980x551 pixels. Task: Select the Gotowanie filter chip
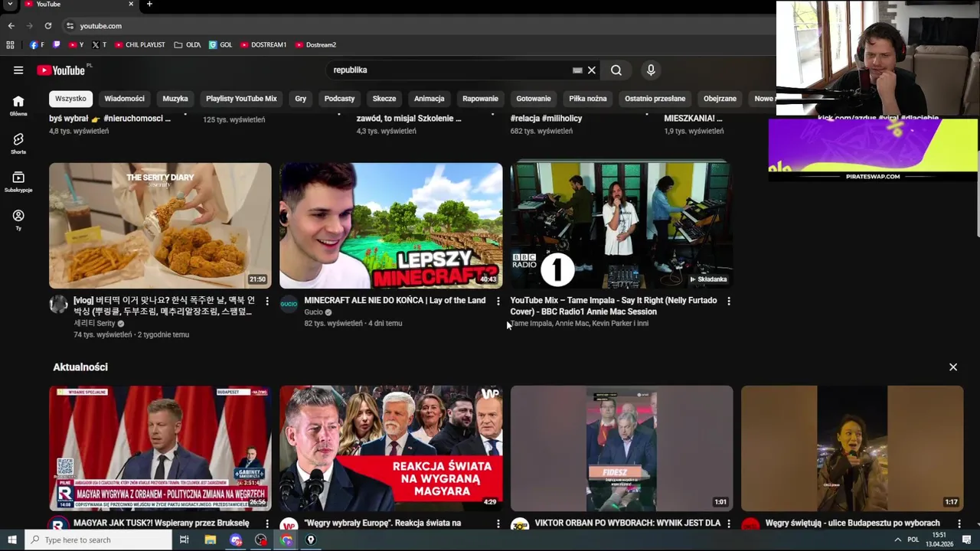(x=534, y=99)
